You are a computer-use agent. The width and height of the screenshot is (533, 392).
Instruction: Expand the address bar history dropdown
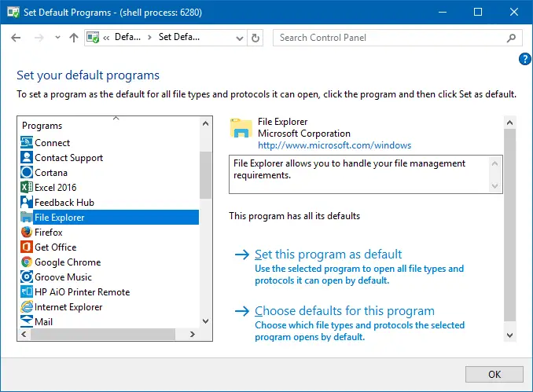point(240,38)
